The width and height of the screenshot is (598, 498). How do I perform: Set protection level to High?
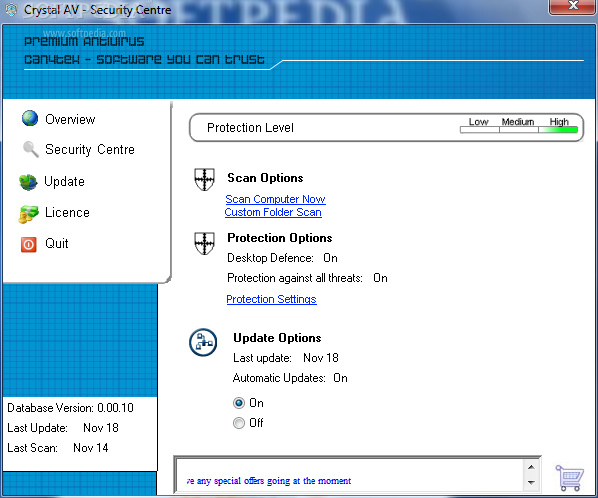[558, 130]
